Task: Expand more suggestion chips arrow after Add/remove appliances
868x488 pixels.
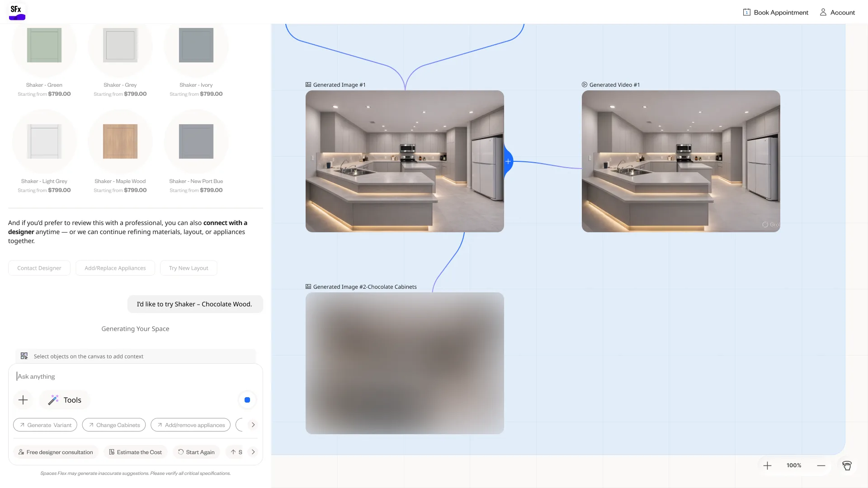Action: click(x=253, y=425)
